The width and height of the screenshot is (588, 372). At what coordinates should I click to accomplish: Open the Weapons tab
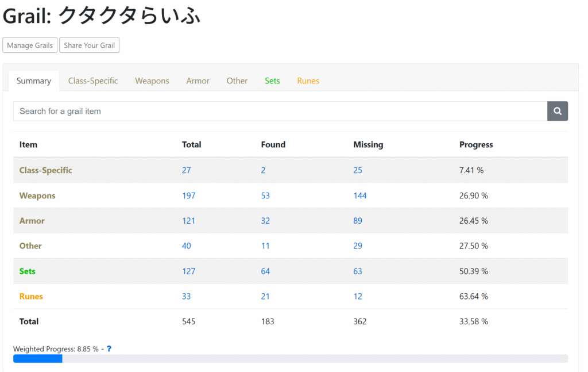click(x=152, y=81)
